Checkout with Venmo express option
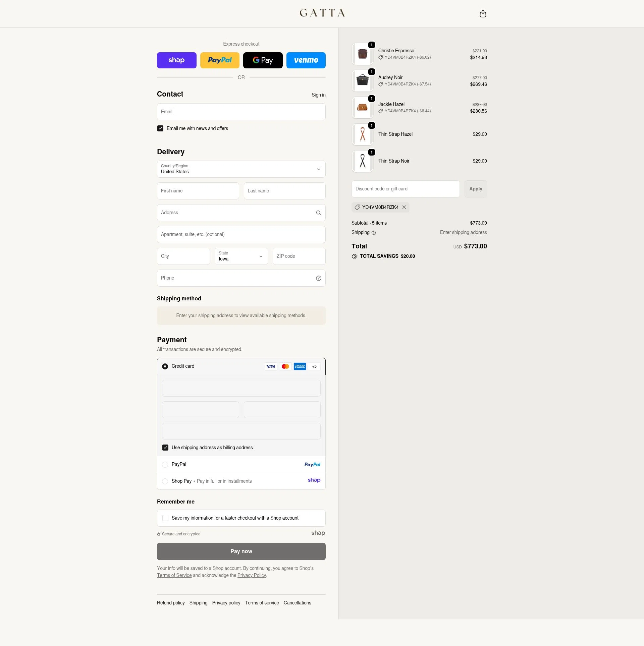644x646 pixels. (x=306, y=60)
